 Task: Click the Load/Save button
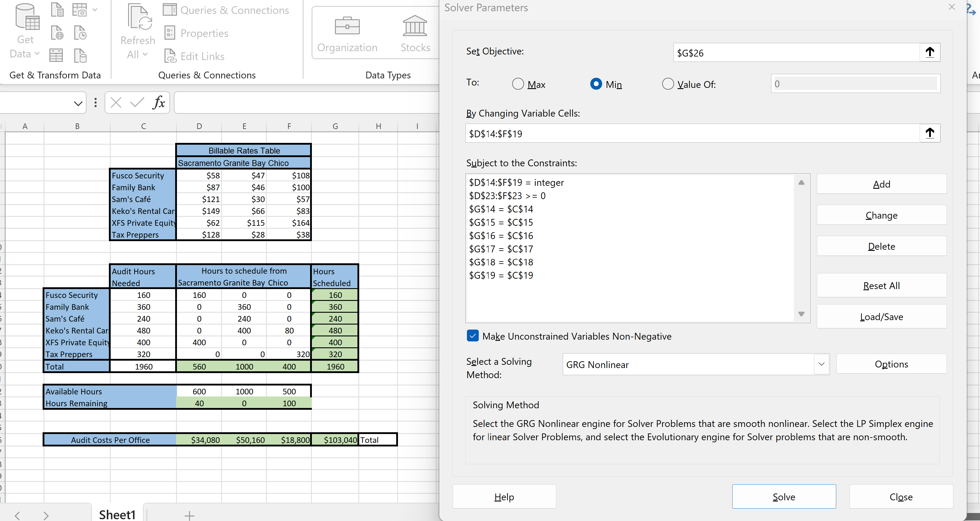881,317
